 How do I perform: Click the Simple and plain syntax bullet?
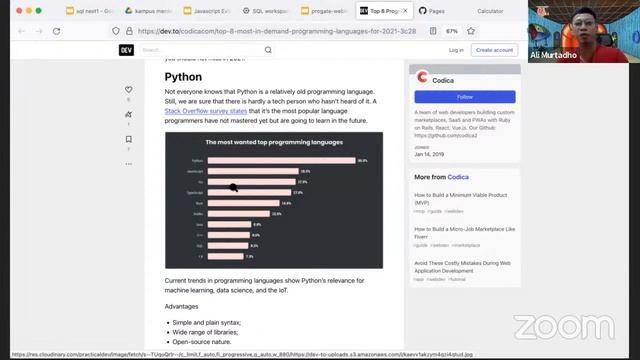[x=207, y=322]
